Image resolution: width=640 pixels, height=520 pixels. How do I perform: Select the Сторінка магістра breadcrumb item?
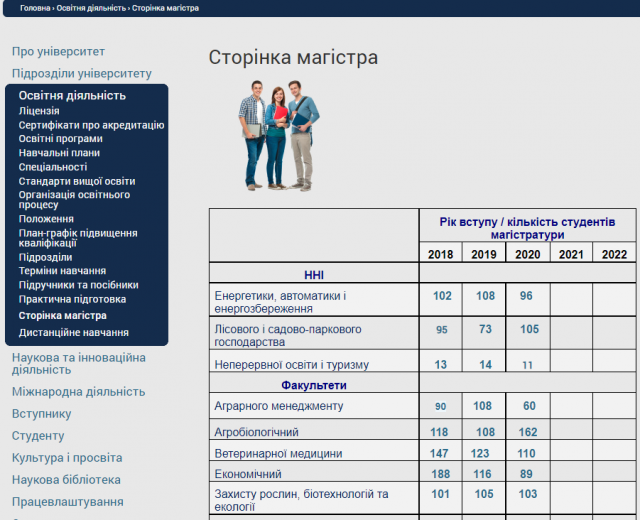(165, 8)
